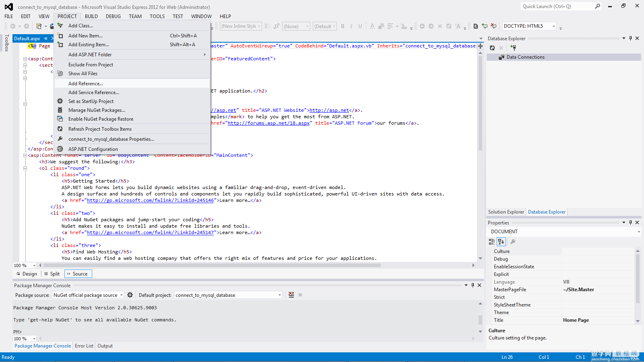Open Database Explorer window position menu
This screenshot has width=644, height=362.
tap(624, 38)
